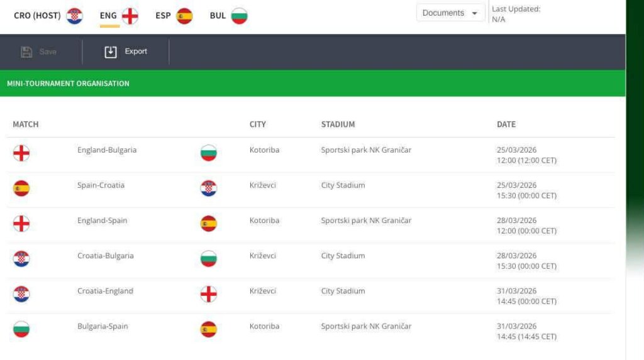The width and height of the screenshot is (644, 360).
Task: Click the DATE column header
Action: coord(506,124)
